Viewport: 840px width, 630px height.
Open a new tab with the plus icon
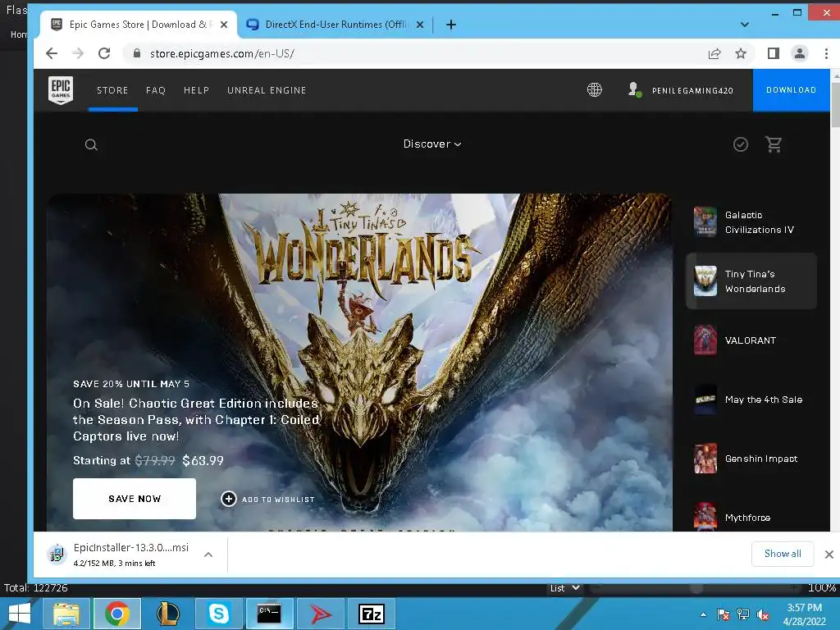point(451,25)
